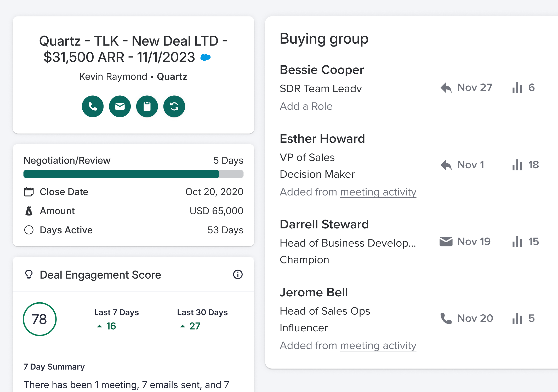558x392 pixels.
Task: Click the VP of Sales job title
Action: click(307, 158)
